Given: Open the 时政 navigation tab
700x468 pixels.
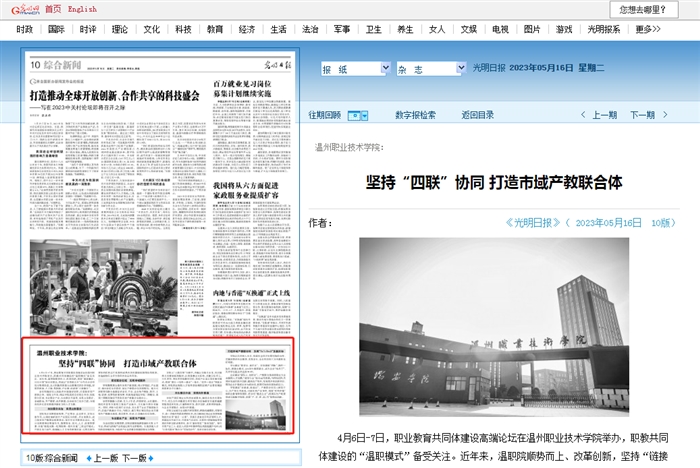Looking at the screenshot, I should click(x=25, y=30).
